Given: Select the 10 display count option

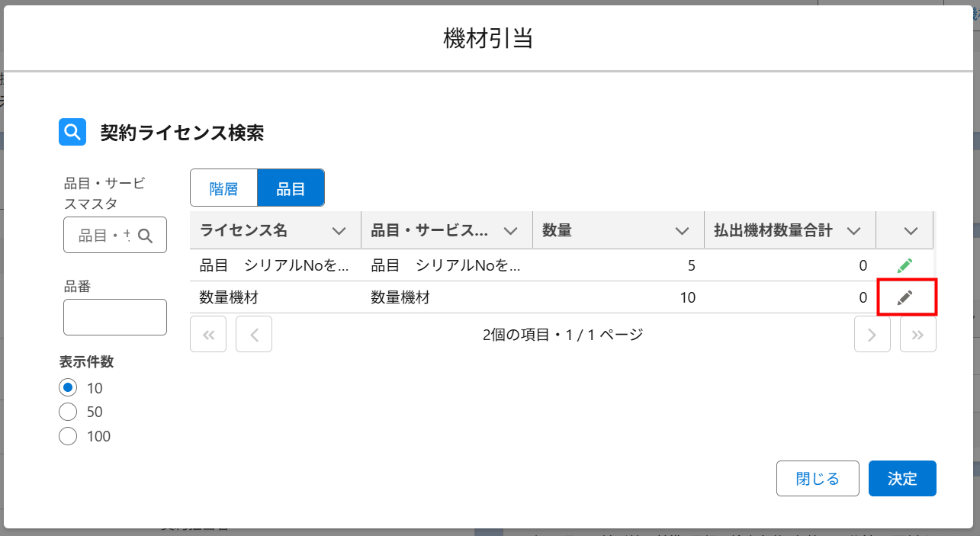Looking at the screenshot, I should tap(68, 388).
